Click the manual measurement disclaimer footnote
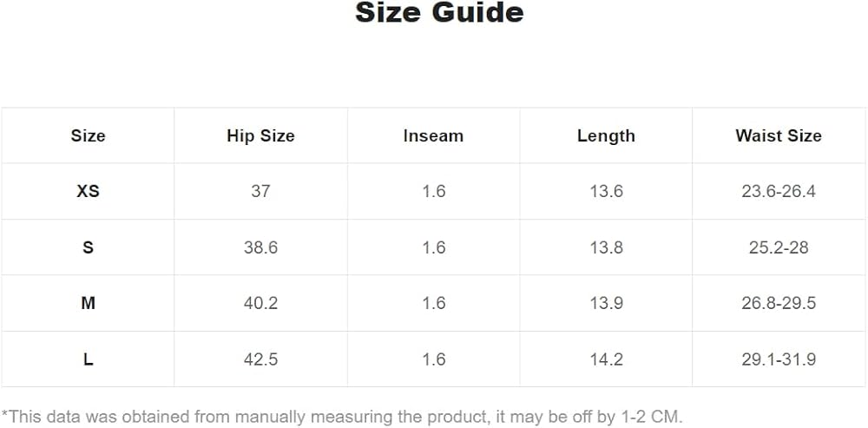This screenshot has height=428, width=868. [342, 417]
